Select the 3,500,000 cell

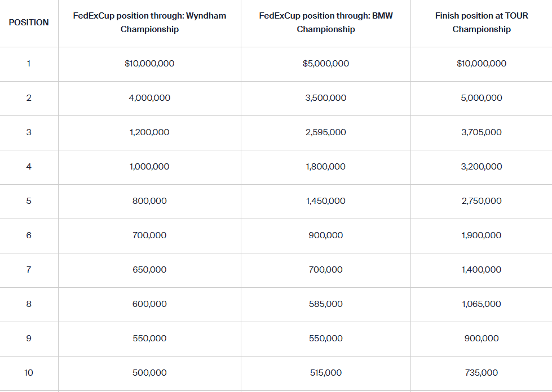(x=326, y=98)
